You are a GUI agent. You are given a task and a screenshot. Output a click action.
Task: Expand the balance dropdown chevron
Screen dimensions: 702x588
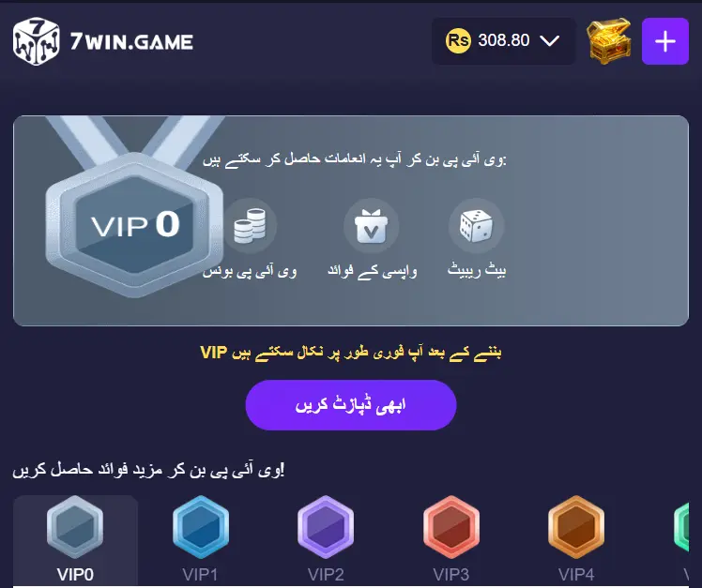coord(549,41)
